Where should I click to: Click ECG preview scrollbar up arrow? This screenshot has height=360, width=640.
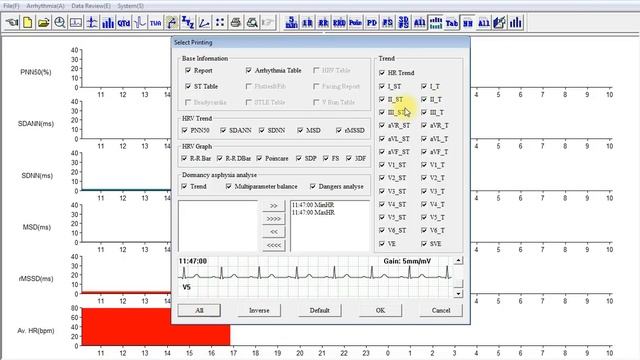458,260
